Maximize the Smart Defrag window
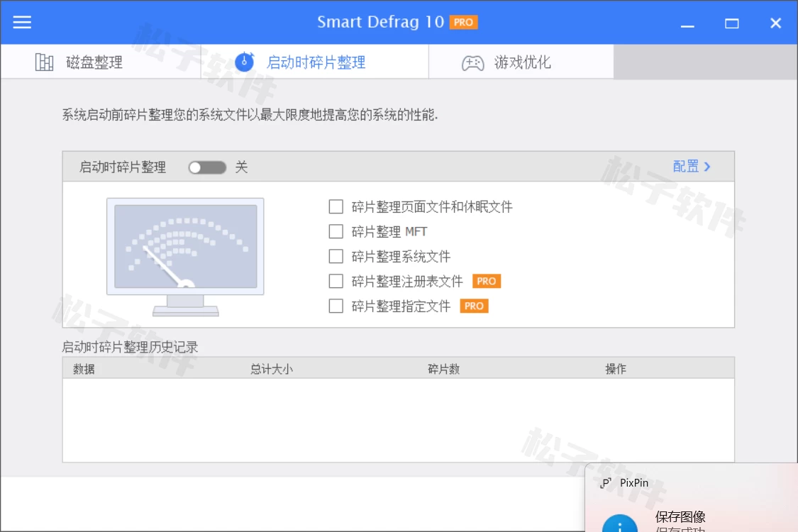Screen dimensions: 798x532 coord(732,23)
